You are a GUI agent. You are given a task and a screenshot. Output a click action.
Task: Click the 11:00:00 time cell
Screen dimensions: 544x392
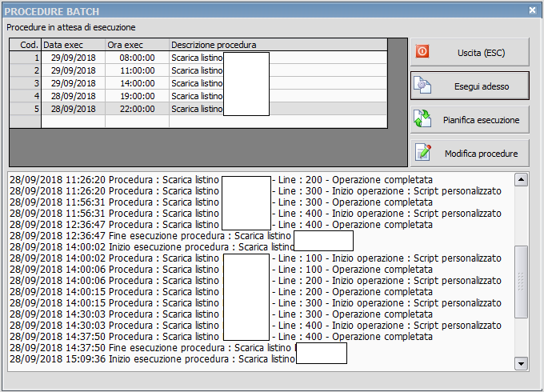coord(138,70)
